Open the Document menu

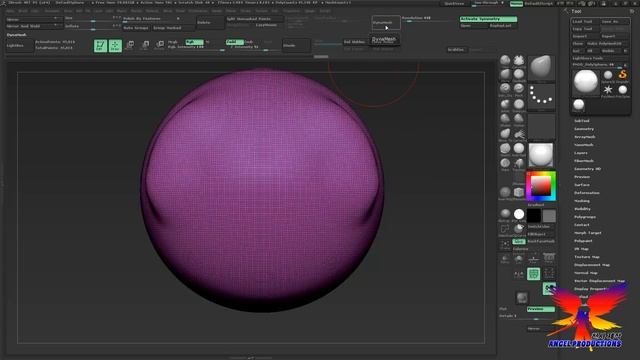[x=52, y=11]
